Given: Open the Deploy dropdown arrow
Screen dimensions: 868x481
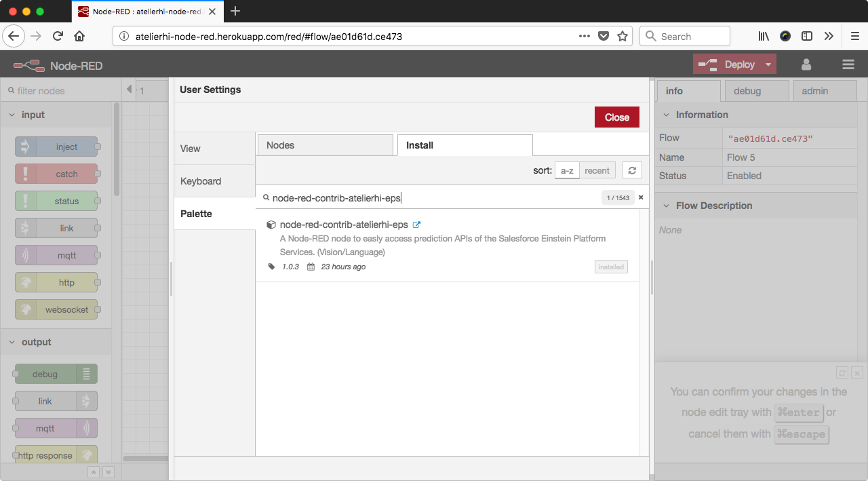Looking at the screenshot, I should click(768, 64).
